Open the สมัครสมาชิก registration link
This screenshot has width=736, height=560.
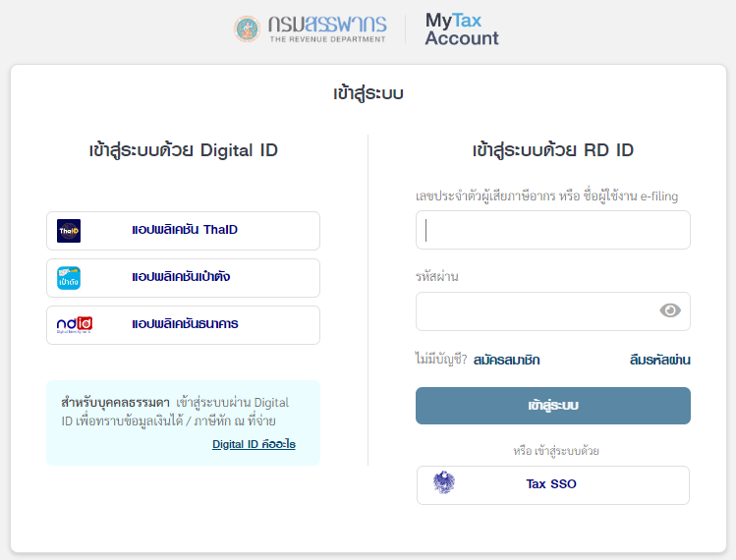506,360
